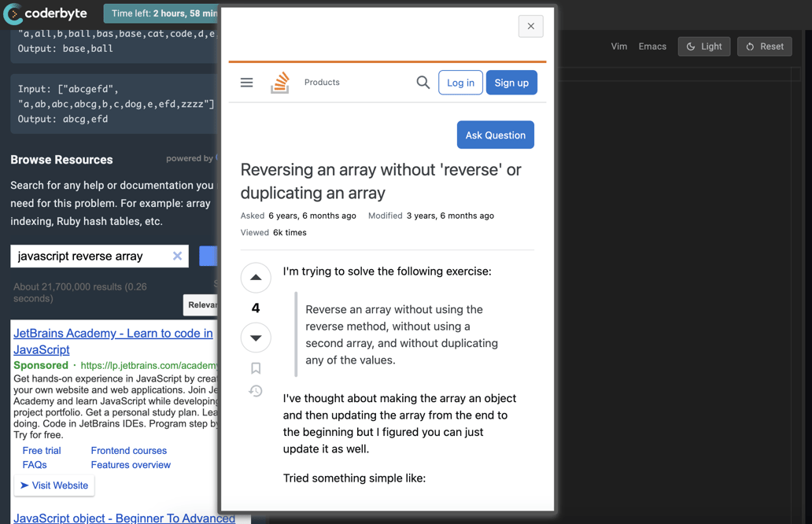Image resolution: width=812 pixels, height=524 pixels.
Task: Close the Stack Overflow popup
Action: [530, 26]
